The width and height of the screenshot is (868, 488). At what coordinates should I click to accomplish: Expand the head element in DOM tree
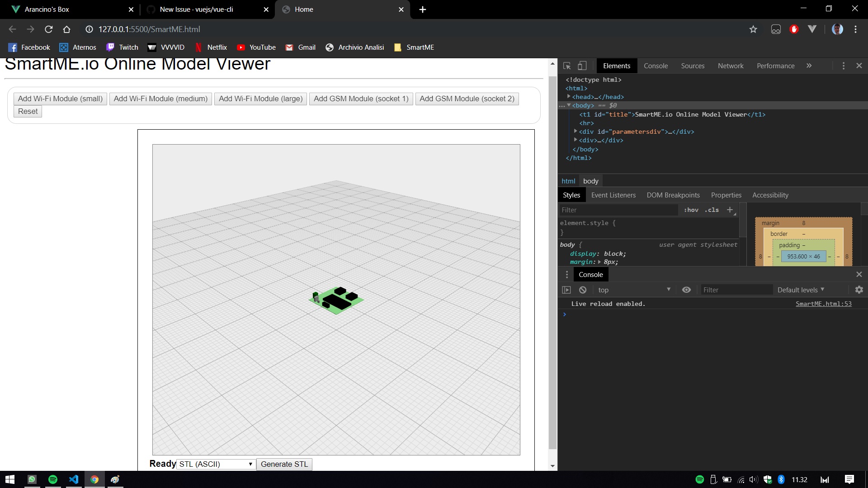tap(569, 97)
